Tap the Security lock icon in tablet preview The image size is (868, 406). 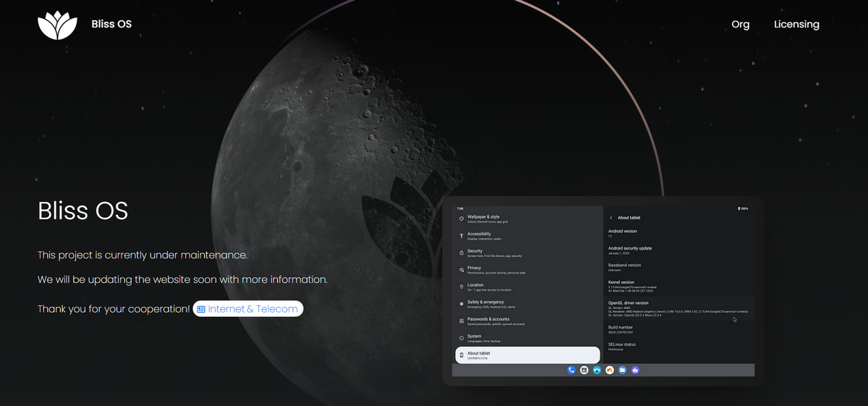(461, 253)
